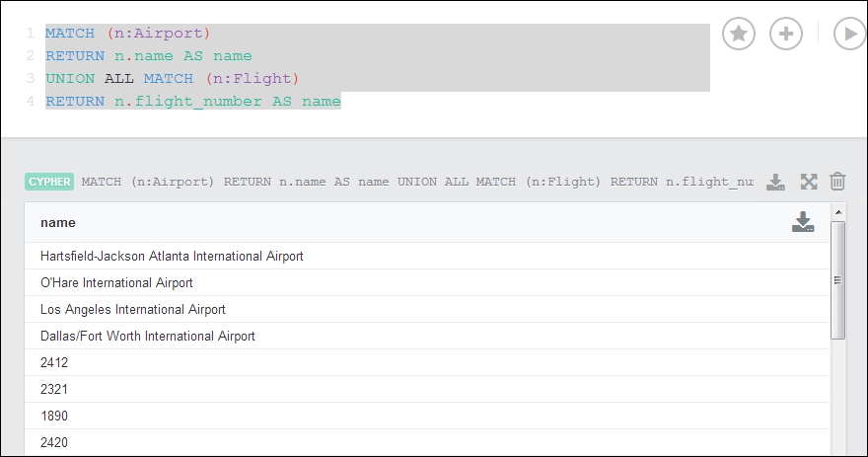Image resolution: width=868 pixels, height=457 pixels.
Task: Click the CYPHER badge label
Action: [x=49, y=182]
